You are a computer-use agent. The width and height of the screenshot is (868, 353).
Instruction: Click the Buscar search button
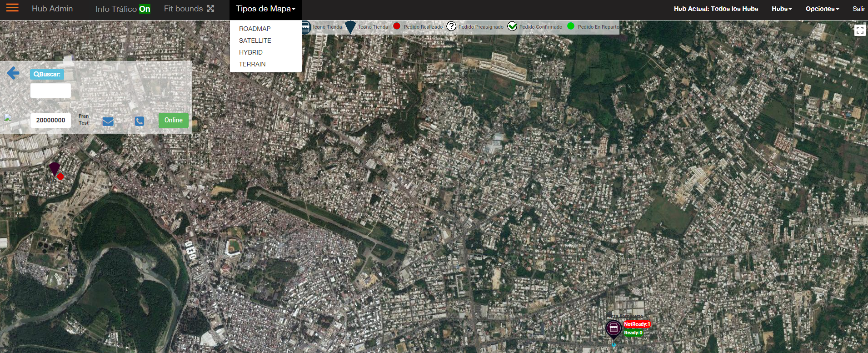coord(47,74)
